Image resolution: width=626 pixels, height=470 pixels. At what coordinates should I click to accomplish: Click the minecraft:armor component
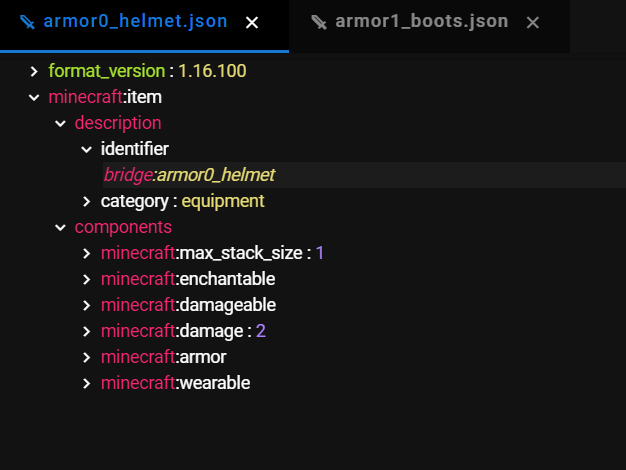coord(164,357)
